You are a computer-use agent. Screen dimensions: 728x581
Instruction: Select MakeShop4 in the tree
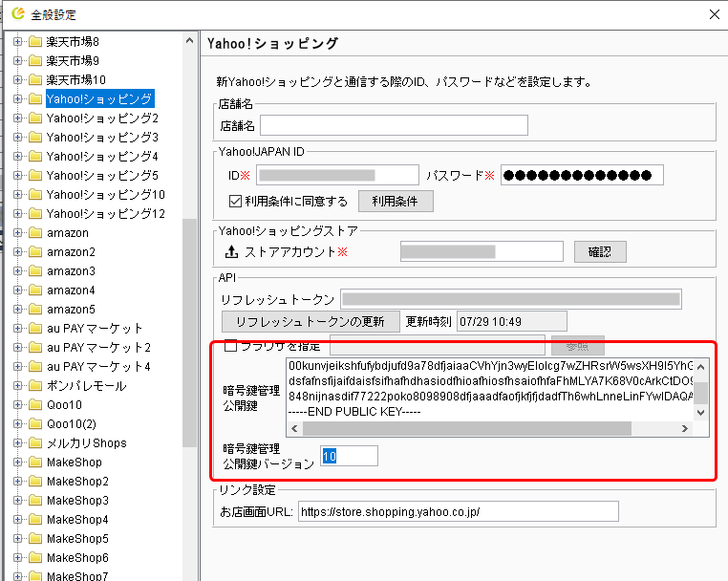(77, 519)
